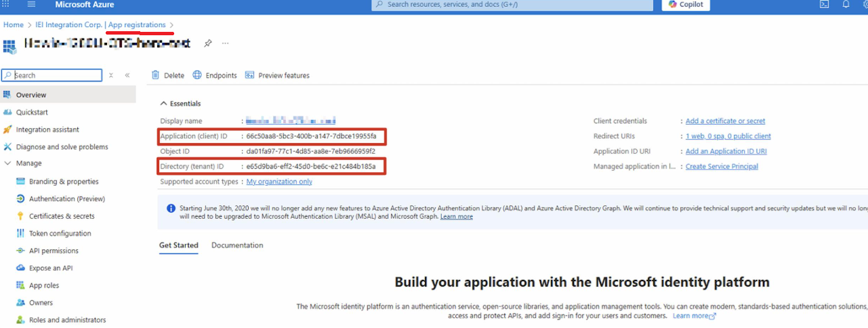Open IEI Integration Corp. App registrations breadcrumb

(x=100, y=25)
